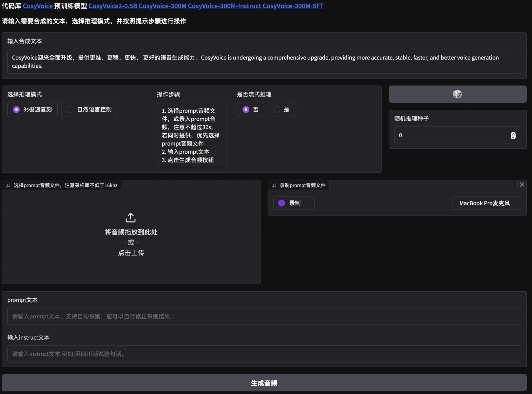Click the 点击上传 upload text
The height and width of the screenshot is (394, 532).
click(x=131, y=253)
